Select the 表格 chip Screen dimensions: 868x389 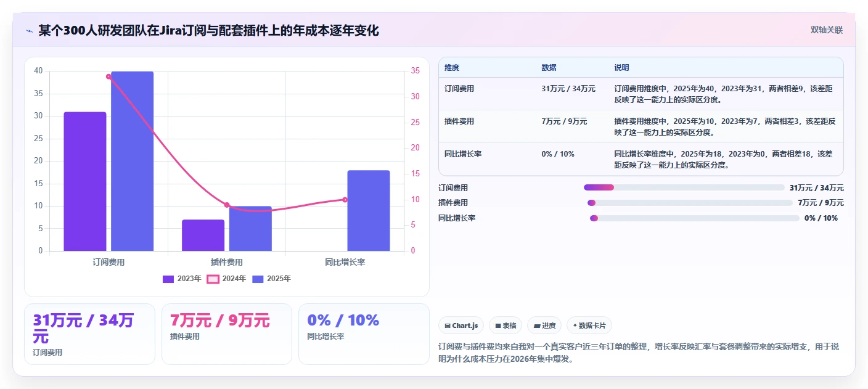[506, 326]
